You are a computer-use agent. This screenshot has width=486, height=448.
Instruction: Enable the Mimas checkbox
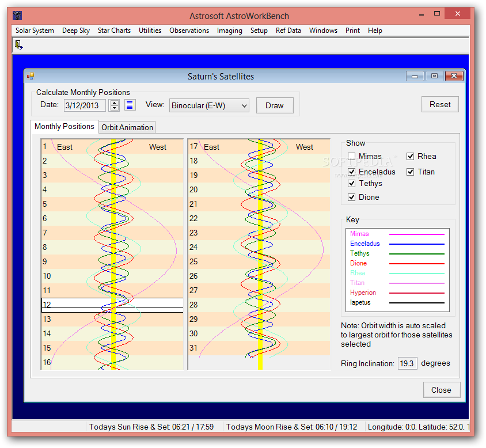pos(351,156)
